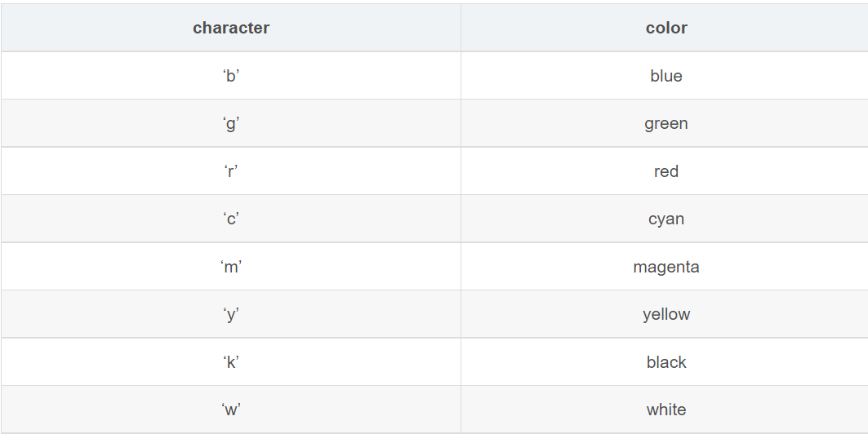Click the word red in the table
Screen dimensions: 868x434
666,171
